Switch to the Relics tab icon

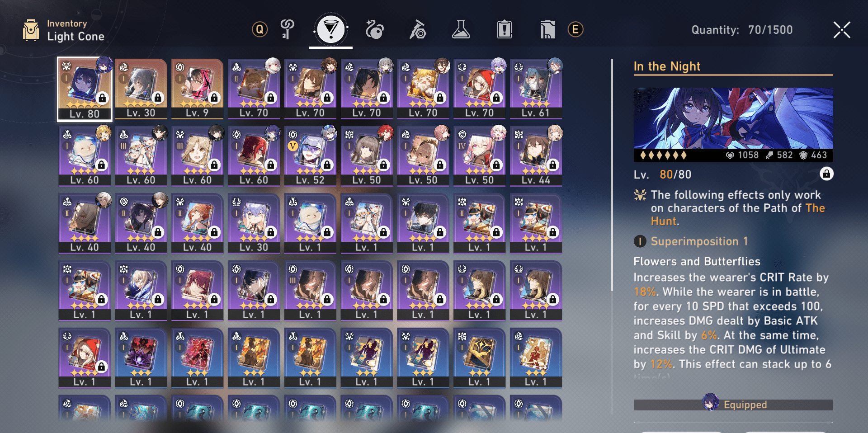(x=374, y=30)
